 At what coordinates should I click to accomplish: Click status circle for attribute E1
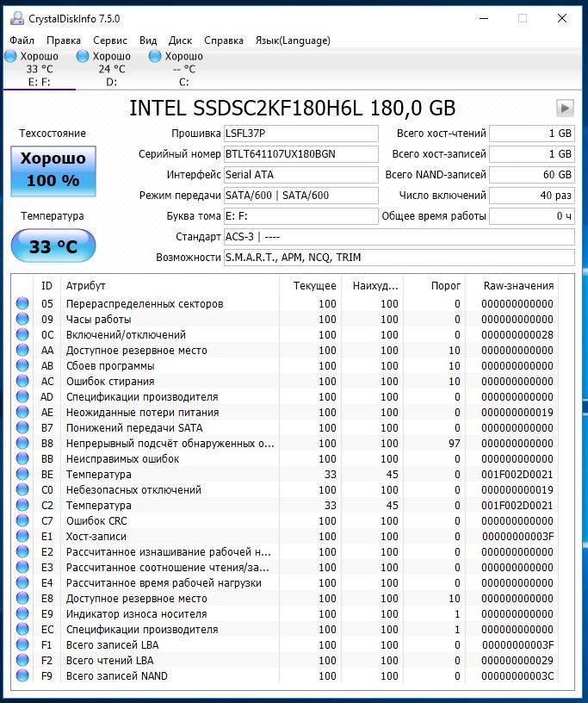(22, 536)
